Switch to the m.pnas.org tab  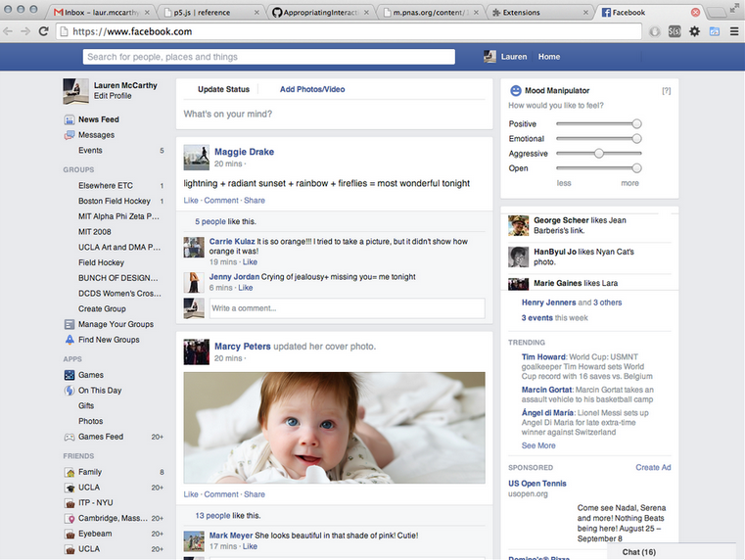[x=431, y=13]
